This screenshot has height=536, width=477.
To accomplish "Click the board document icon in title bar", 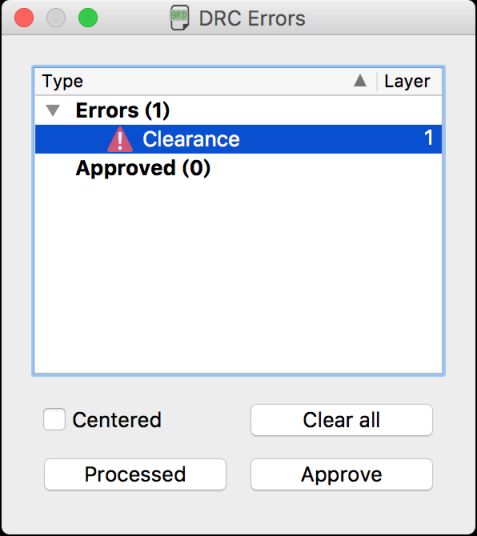I will [180, 18].
